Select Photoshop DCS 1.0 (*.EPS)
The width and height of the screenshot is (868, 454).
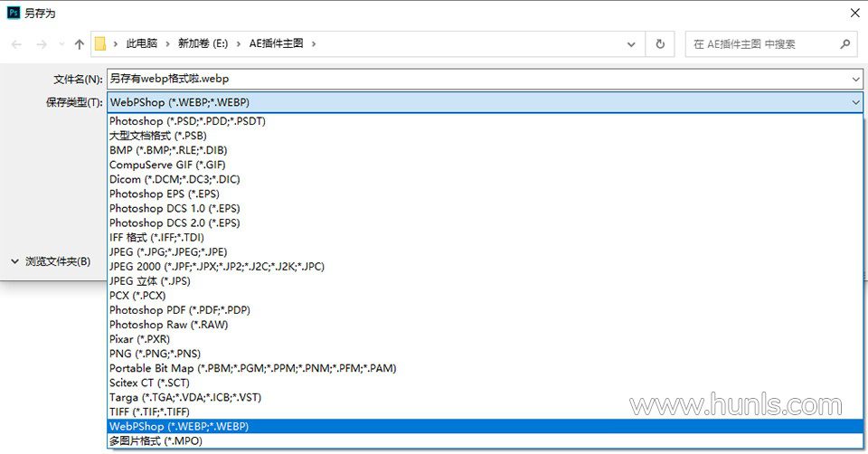(485, 208)
